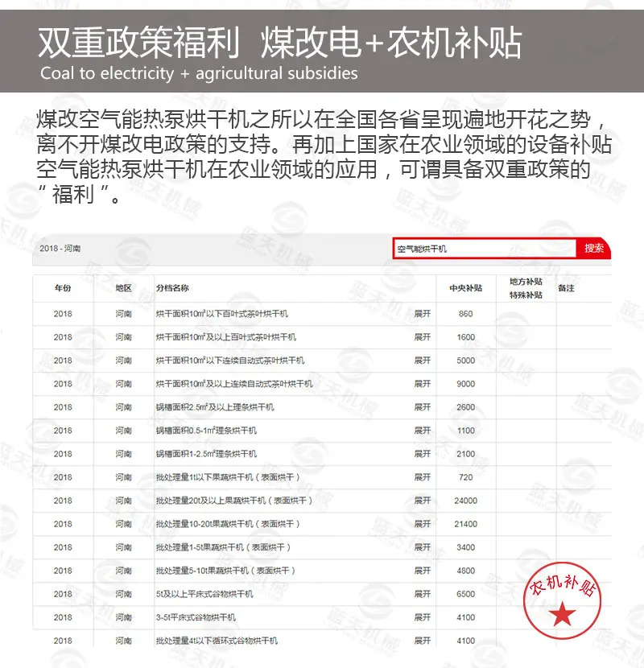Click the 年份 column header

63,288
